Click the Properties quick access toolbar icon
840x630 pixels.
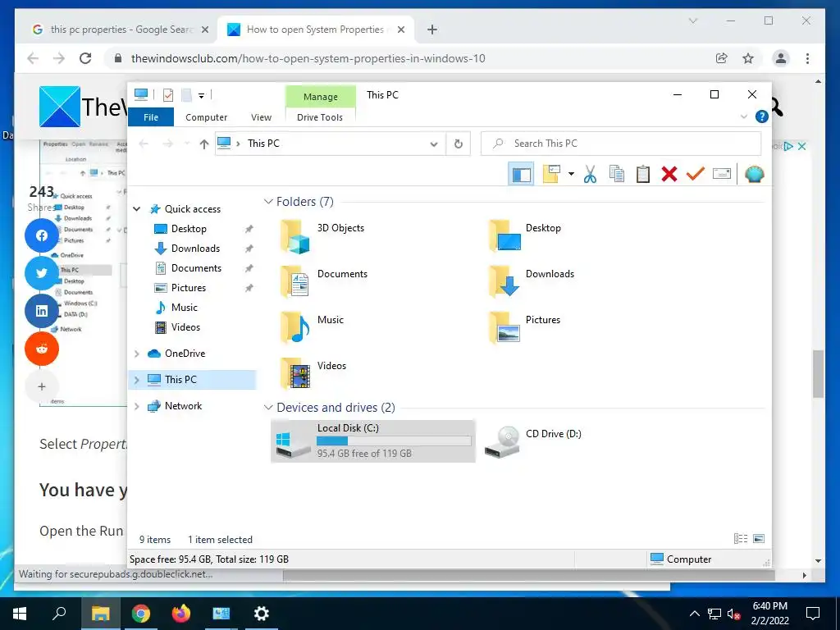[x=167, y=95]
